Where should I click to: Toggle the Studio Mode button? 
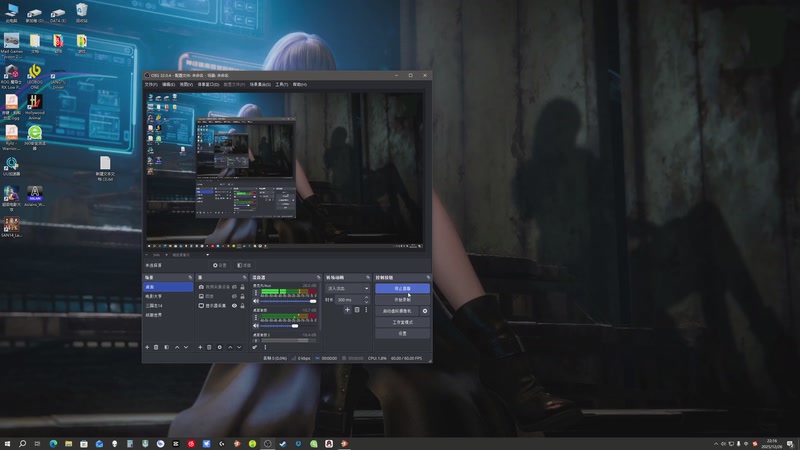pyautogui.click(x=403, y=322)
